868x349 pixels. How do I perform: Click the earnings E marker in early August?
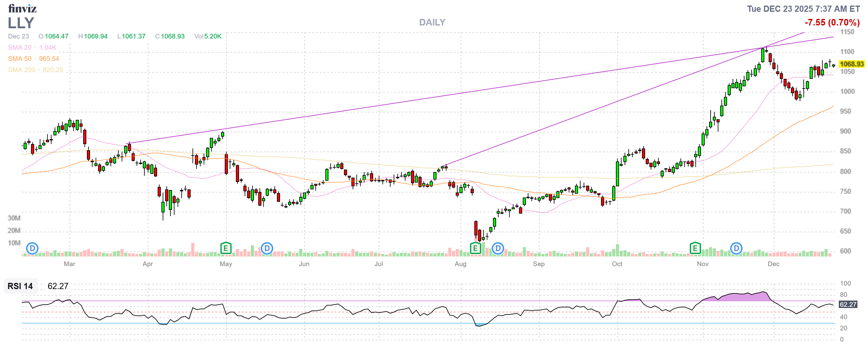click(475, 249)
